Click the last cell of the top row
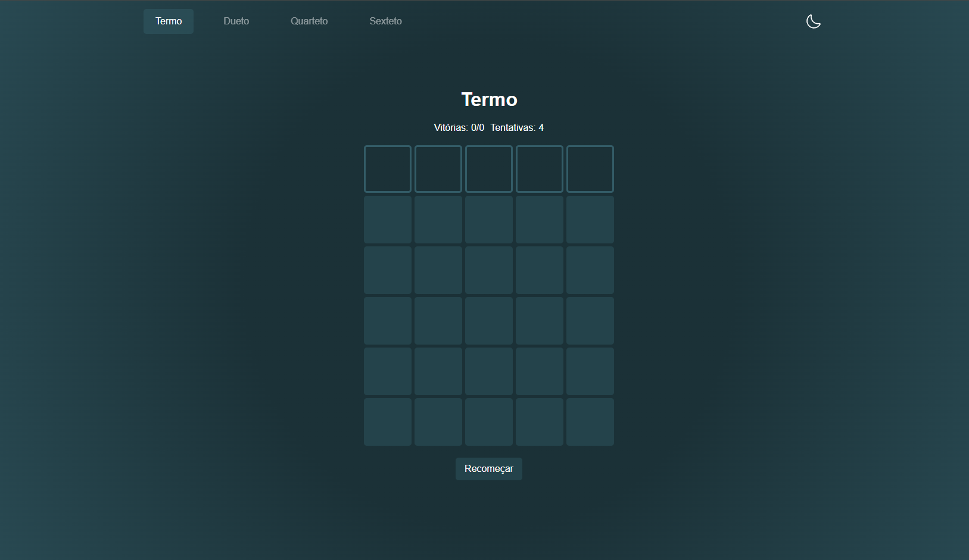The height and width of the screenshot is (560, 969). click(590, 168)
